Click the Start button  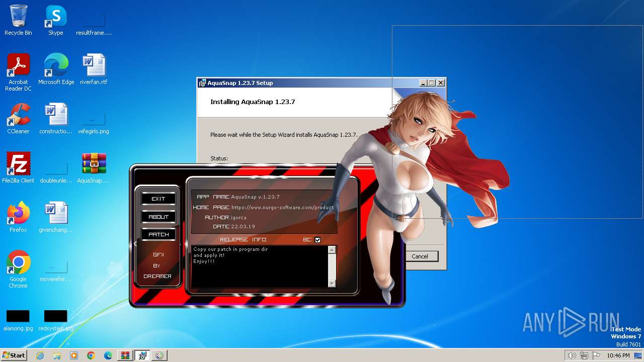click(14, 355)
